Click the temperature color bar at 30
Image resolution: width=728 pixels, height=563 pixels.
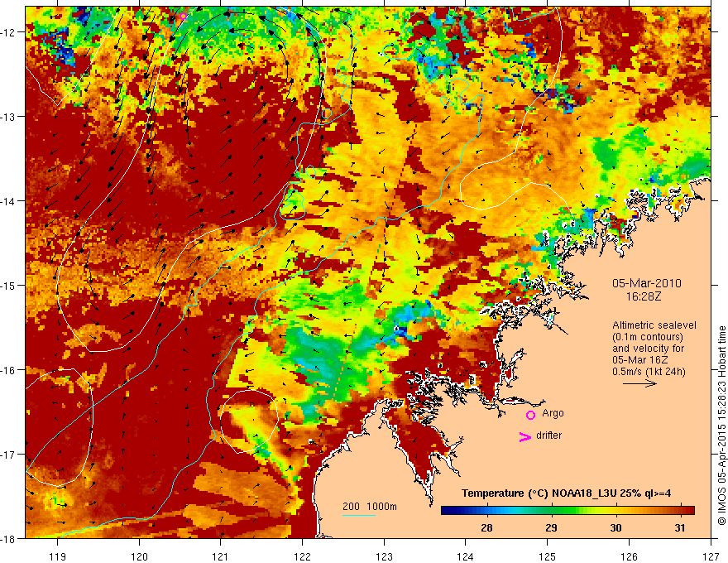pyautogui.click(x=615, y=511)
